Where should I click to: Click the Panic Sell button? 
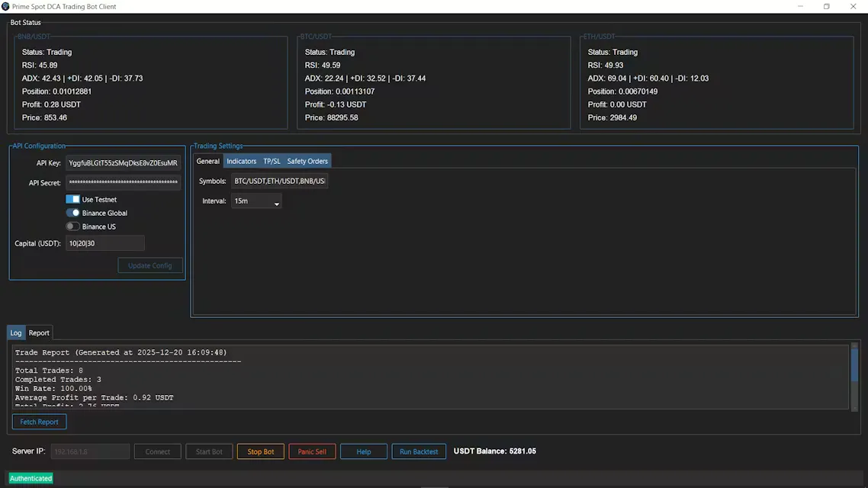point(312,451)
